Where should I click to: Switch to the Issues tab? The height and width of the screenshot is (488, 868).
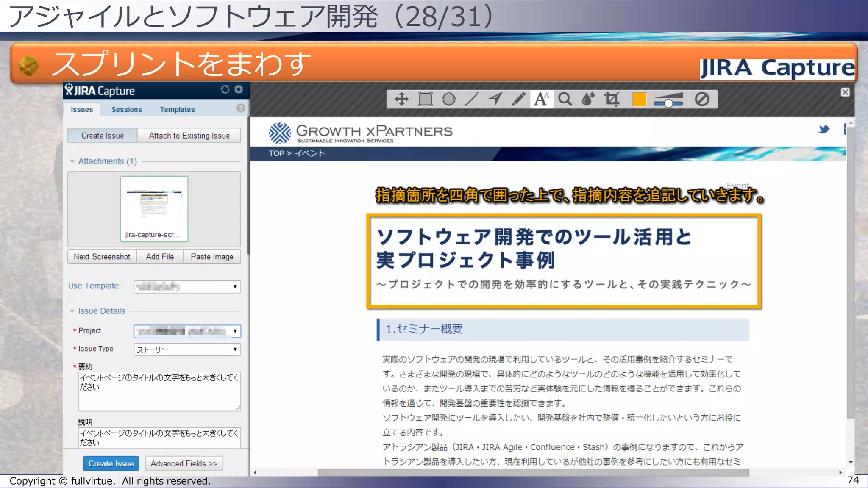point(82,109)
